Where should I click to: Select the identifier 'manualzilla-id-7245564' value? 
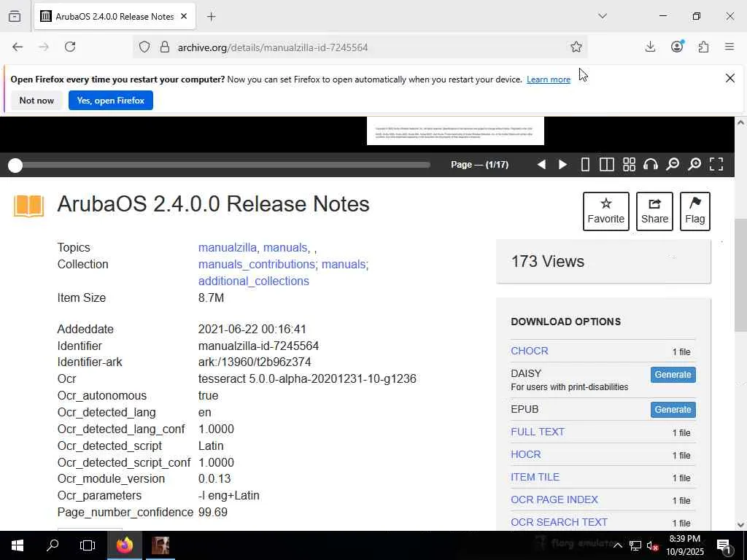click(x=258, y=346)
